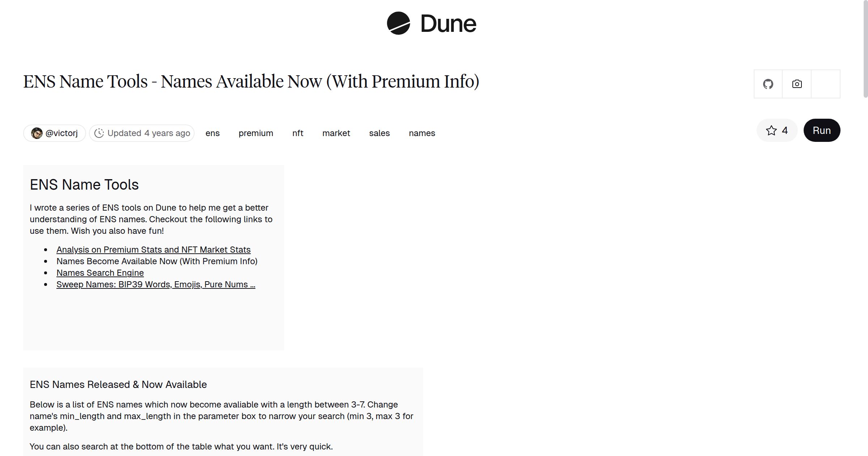Open the GitHub icon link
Screen dimensions: 868x456
tap(767, 84)
